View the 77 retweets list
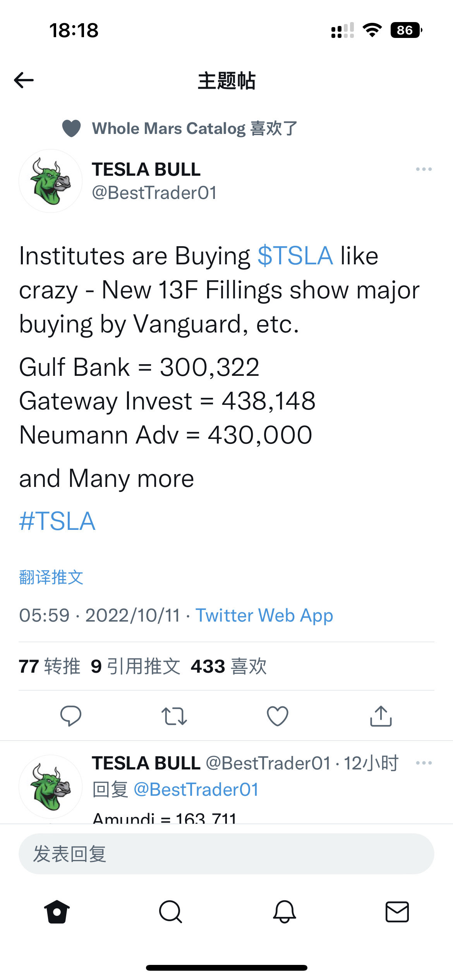Image resolution: width=453 pixels, height=980 pixels. click(50, 666)
